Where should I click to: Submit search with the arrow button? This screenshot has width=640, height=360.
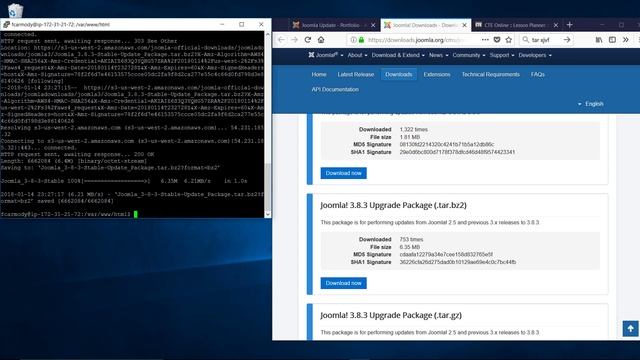[x=567, y=40]
